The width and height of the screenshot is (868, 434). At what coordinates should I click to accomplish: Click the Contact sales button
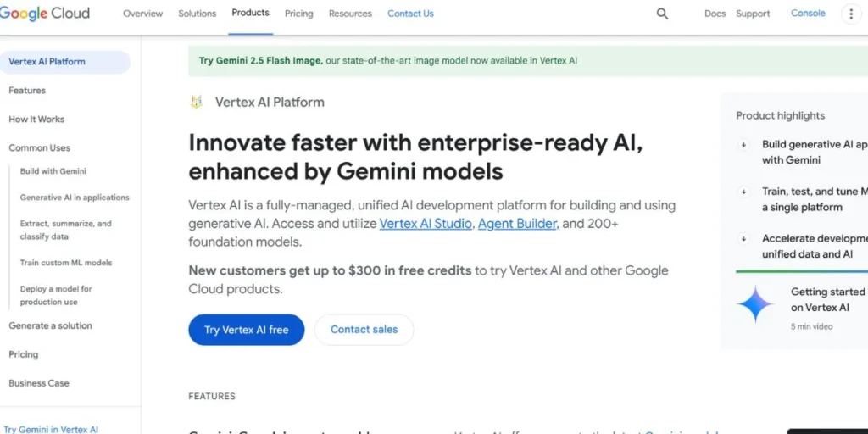pyautogui.click(x=364, y=330)
